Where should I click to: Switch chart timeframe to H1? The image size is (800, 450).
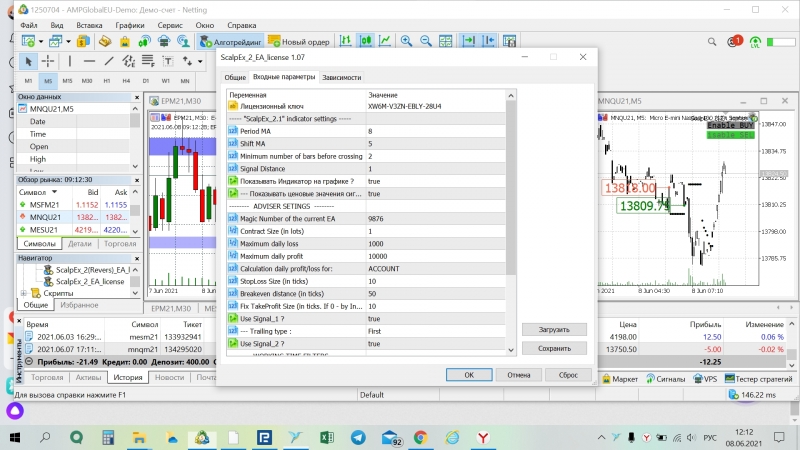click(106, 80)
